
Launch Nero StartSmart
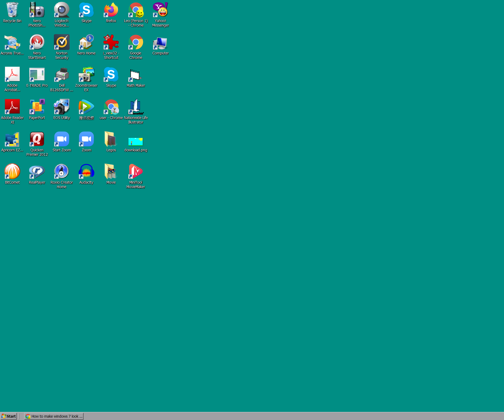pyautogui.click(x=37, y=42)
